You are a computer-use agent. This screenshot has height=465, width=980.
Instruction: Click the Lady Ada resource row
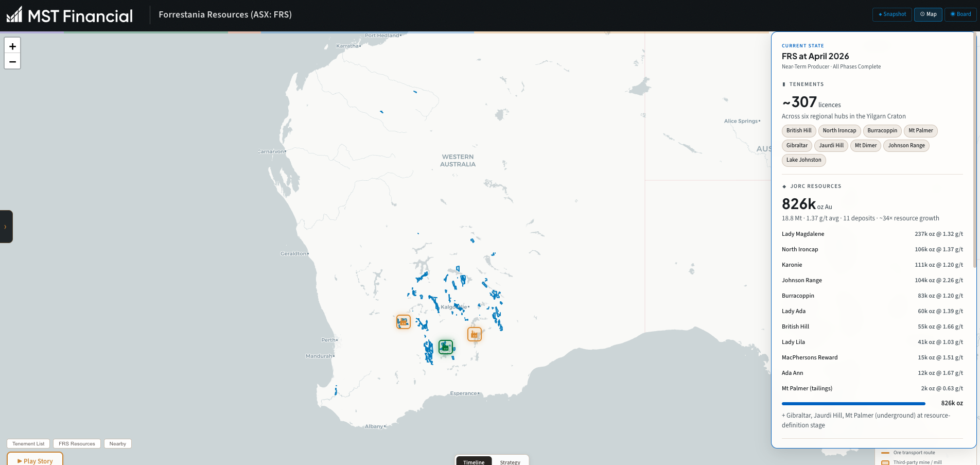point(872,311)
